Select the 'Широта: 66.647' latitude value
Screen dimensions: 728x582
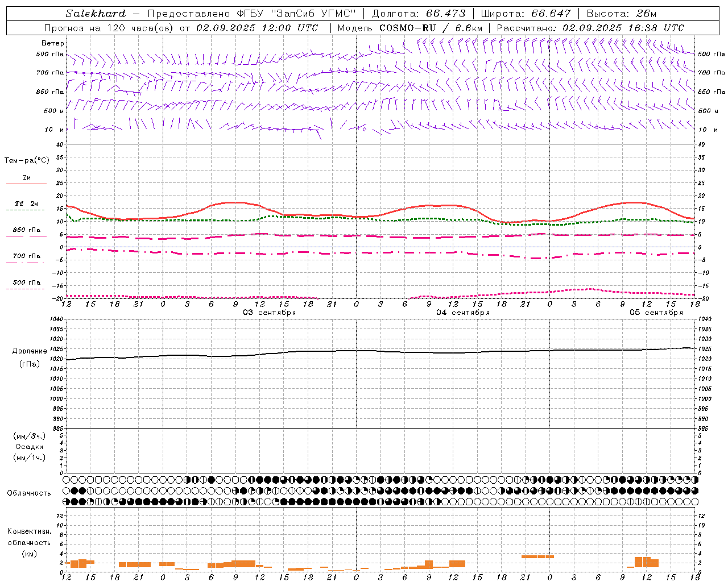point(526,14)
